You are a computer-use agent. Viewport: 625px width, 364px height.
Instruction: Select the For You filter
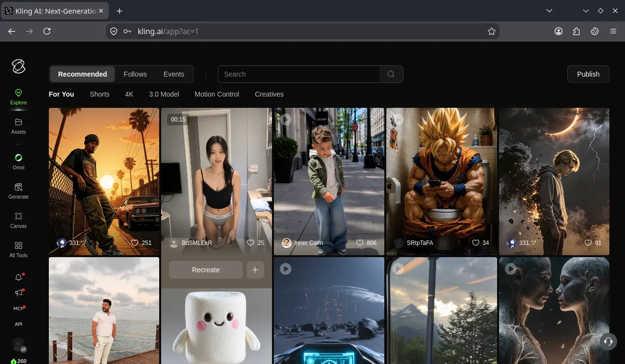(x=62, y=94)
